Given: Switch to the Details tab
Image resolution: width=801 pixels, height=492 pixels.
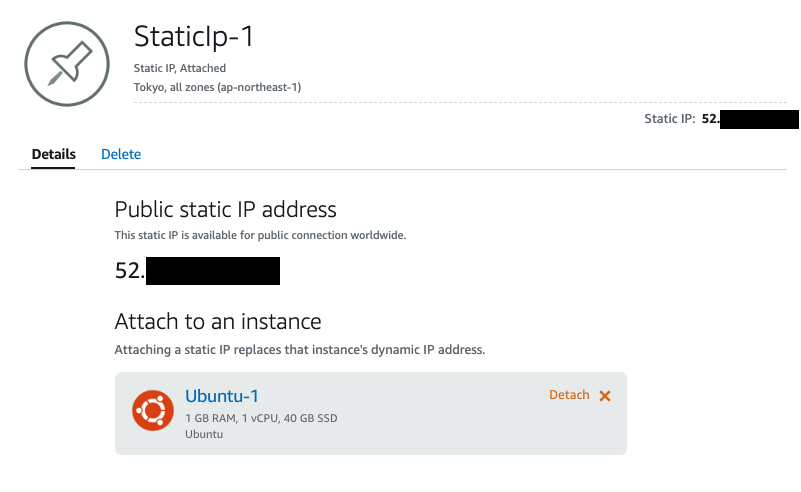Looking at the screenshot, I should [x=53, y=154].
